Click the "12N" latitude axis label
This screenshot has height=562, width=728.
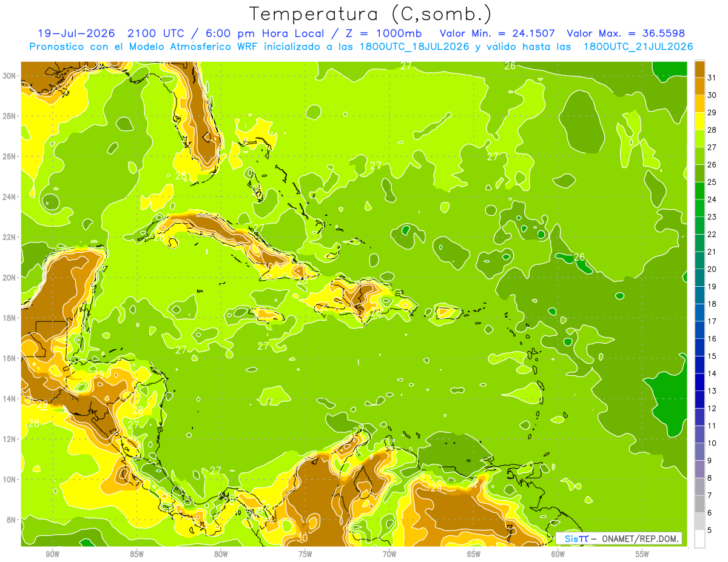click(x=9, y=439)
